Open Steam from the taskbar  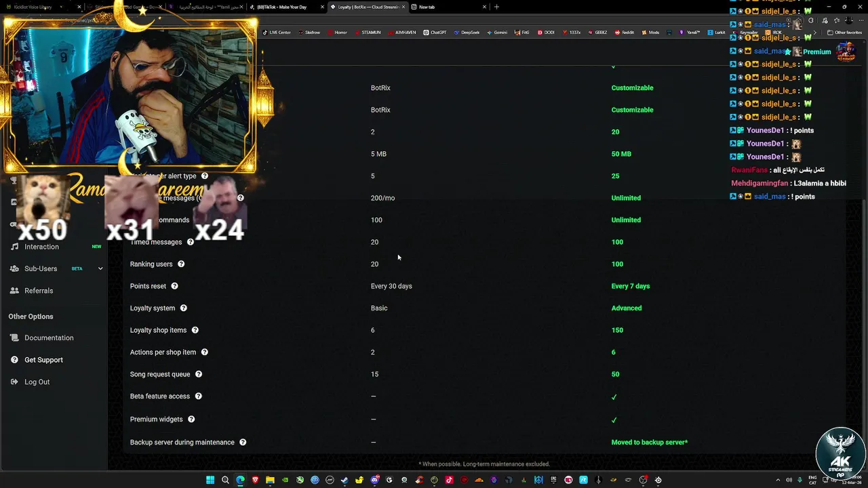[344, 480]
